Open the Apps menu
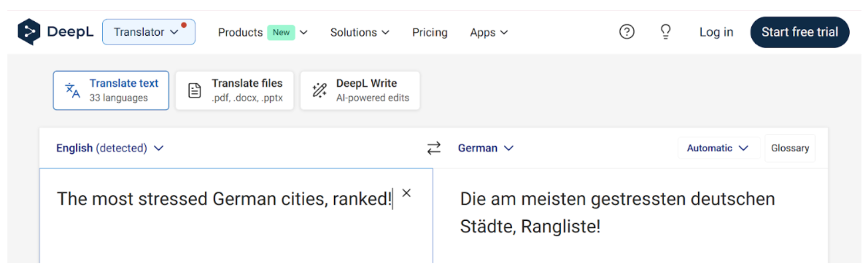 [488, 32]
